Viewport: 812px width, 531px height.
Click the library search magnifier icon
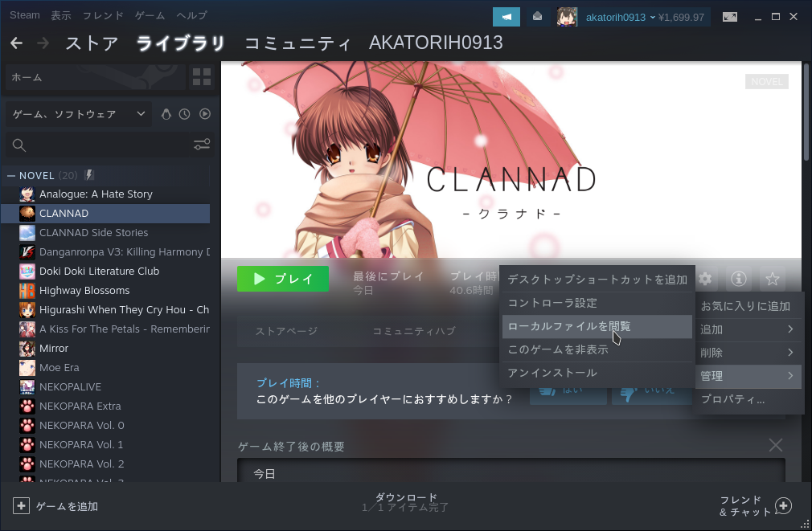(19, 145)
